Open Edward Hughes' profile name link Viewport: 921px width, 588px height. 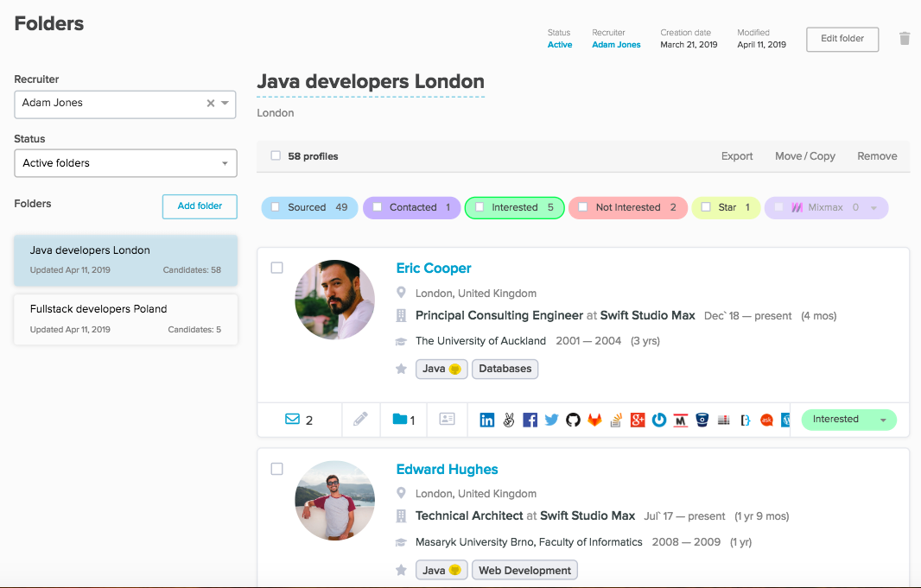click(447, 470)
